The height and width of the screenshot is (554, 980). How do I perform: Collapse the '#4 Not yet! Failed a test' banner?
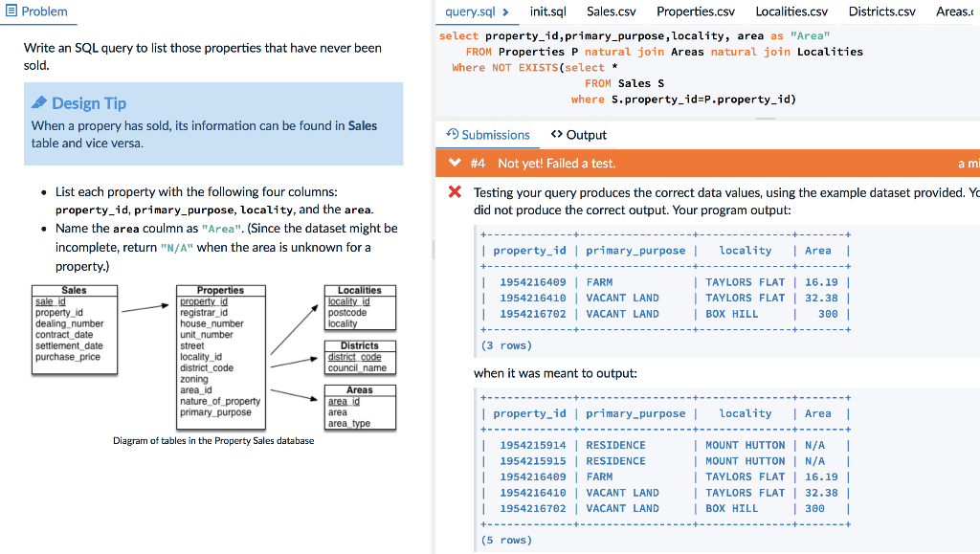pyautogui.click(x=454, y=164)
